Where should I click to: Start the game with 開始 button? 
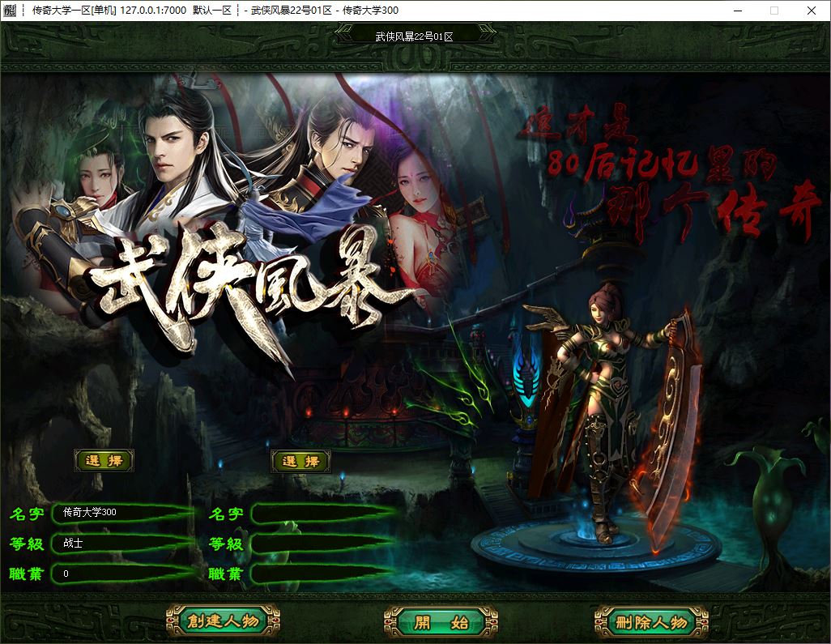coord(441,622)
